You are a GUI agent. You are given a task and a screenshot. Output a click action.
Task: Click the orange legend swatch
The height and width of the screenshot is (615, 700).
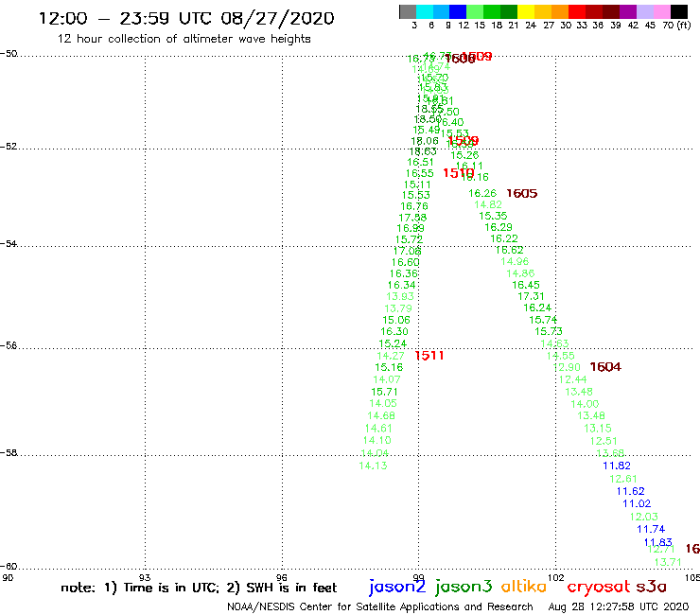pyautogui.click(x=560, y=11)
